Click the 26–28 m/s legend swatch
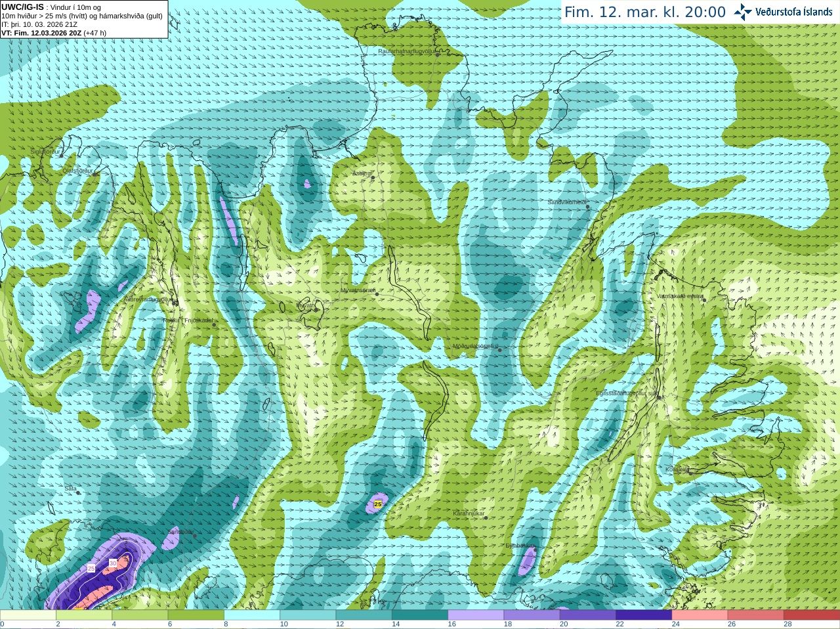Image resolution: width=840 pixels, height=629 pixels. (x=756, y=615)
